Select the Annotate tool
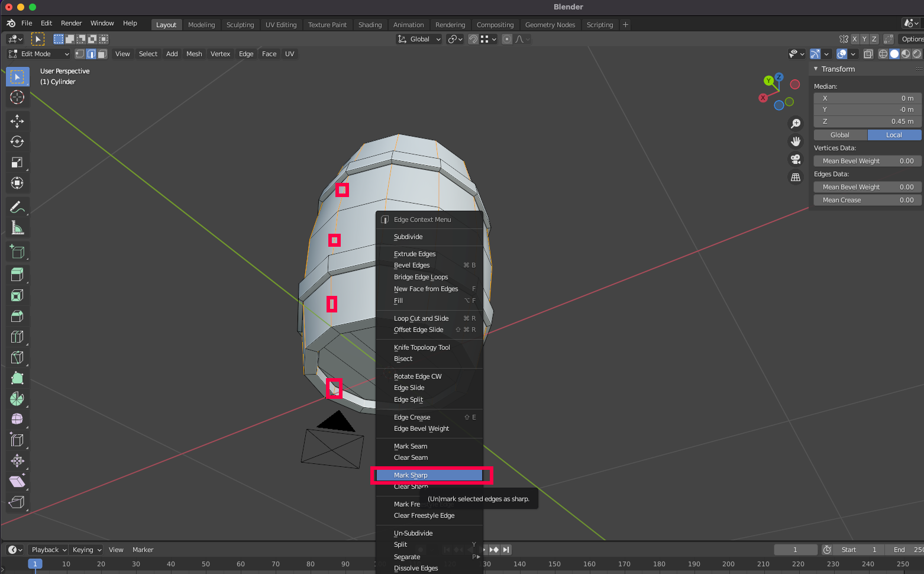 pos(17,207)
